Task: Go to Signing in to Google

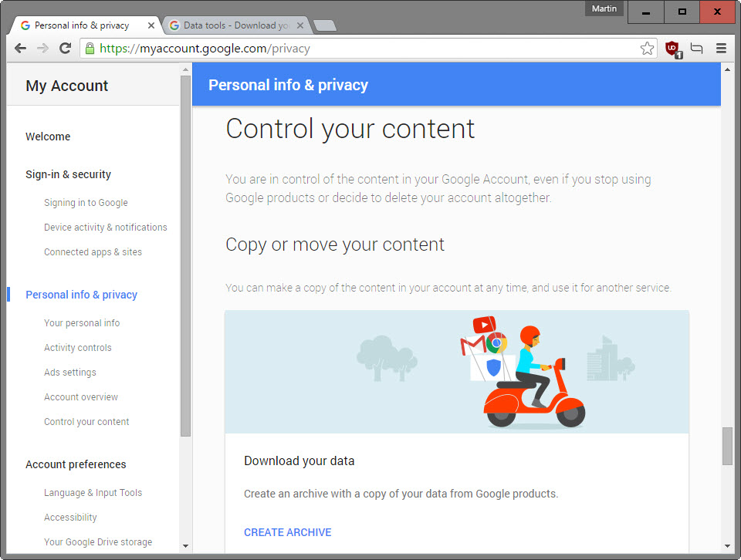Action: 86,203
